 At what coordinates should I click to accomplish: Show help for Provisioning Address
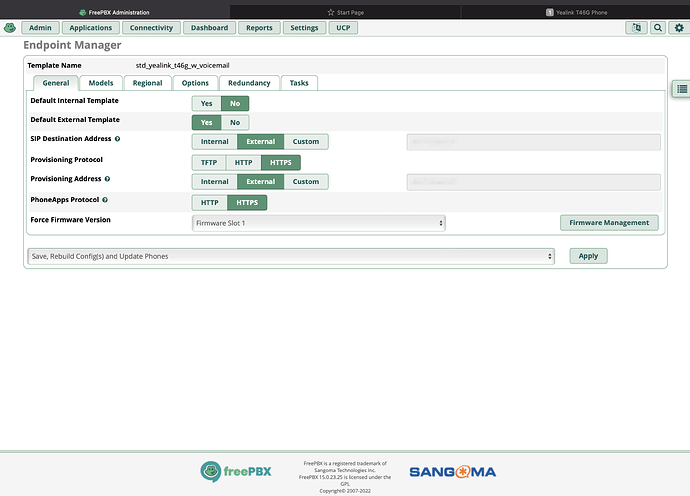(107, 179)
